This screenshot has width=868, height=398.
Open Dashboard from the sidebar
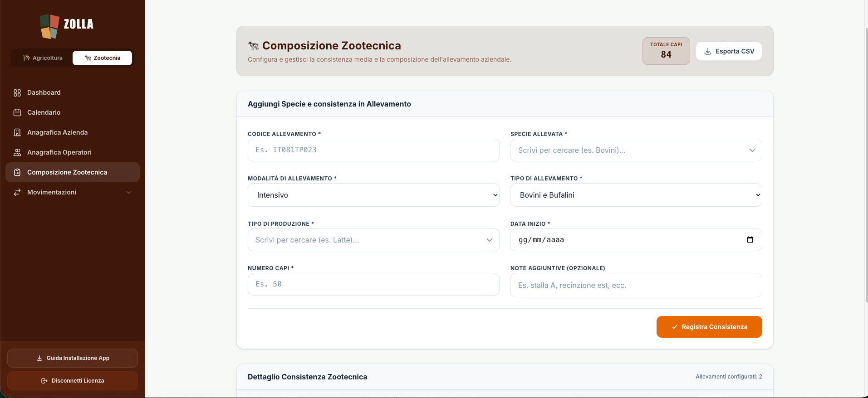click(x=73, y=92)
